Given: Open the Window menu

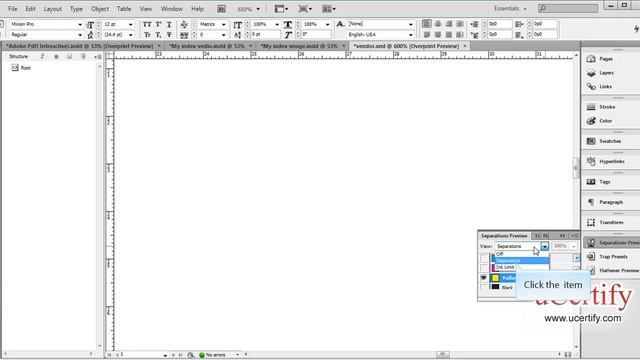Looking at the screenshot, I should pyautogui.click(x=171, y=9).
